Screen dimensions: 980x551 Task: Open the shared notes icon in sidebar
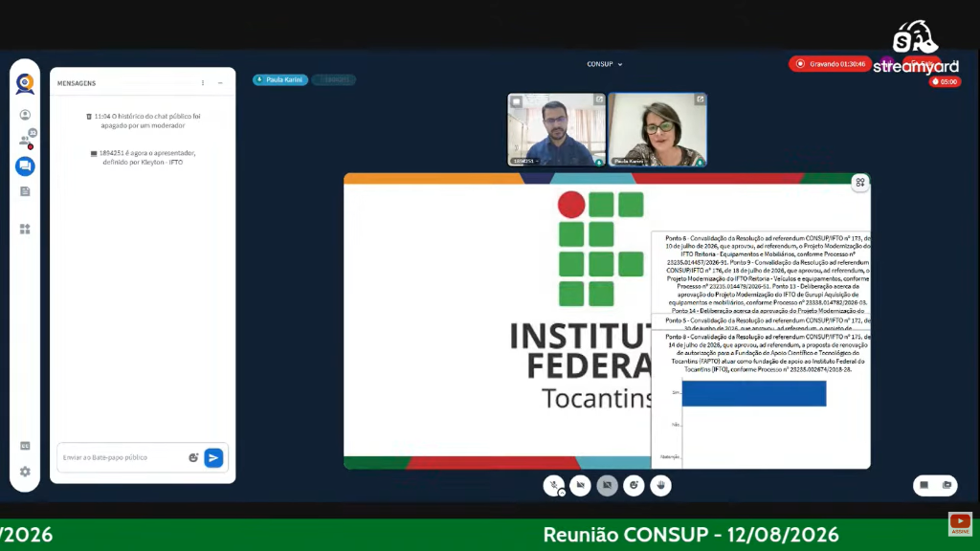pos(25,191)
